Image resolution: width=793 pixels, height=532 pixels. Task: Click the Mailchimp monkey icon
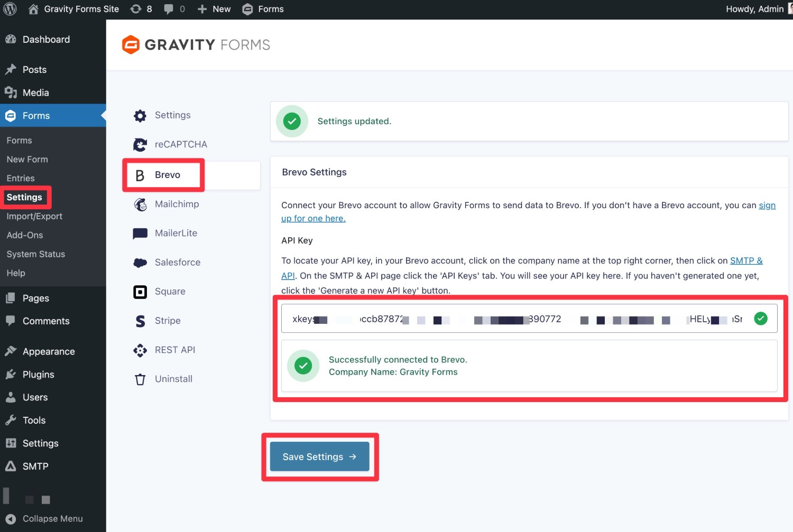140,204
